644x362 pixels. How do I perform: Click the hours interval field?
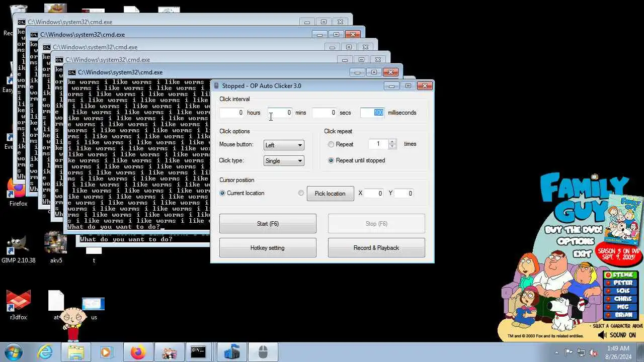pos(231,113)
